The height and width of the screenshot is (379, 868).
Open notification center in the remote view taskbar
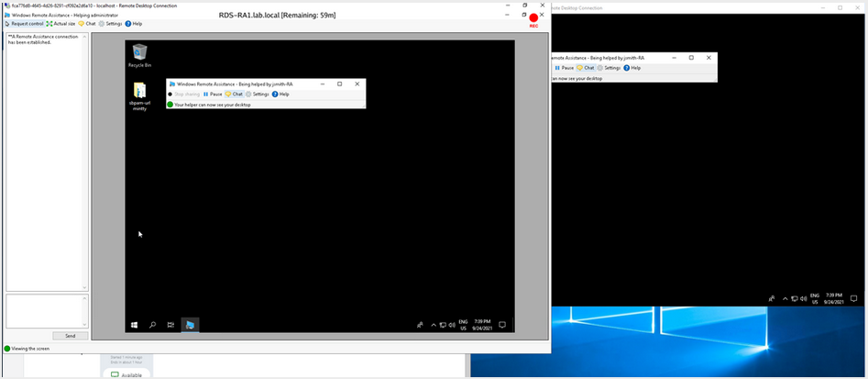coord(502,325)
